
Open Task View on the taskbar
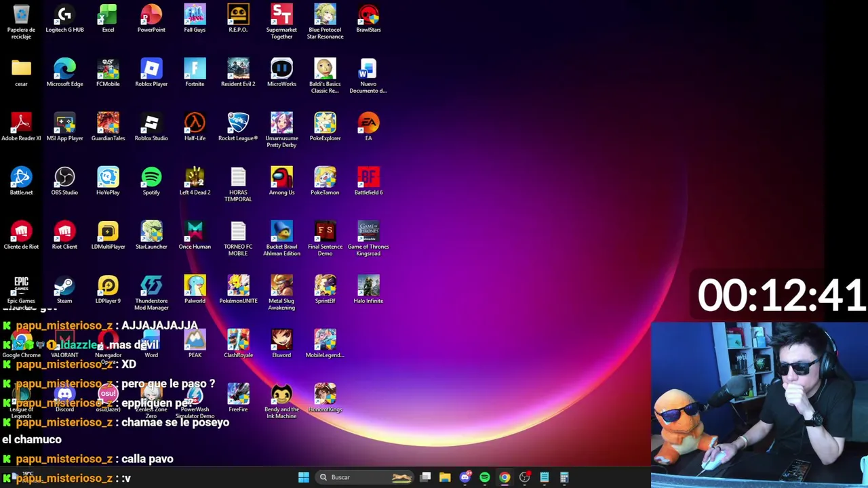click(425, 477)
